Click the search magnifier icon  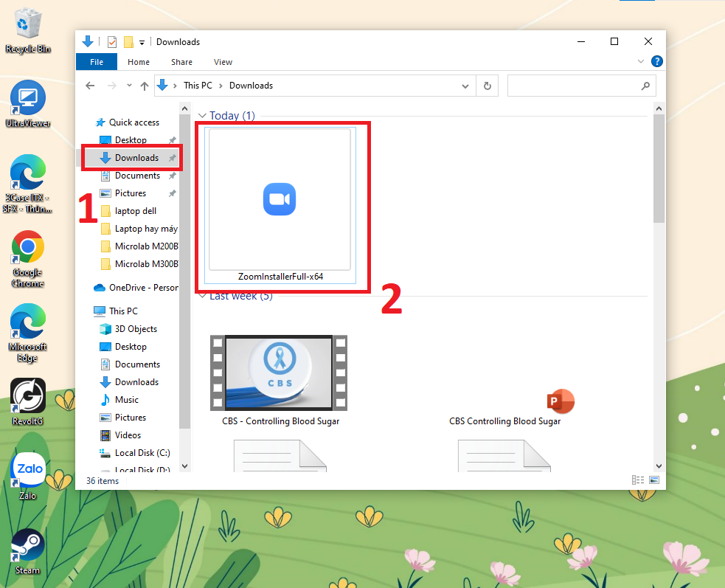[x=645, y=86]
